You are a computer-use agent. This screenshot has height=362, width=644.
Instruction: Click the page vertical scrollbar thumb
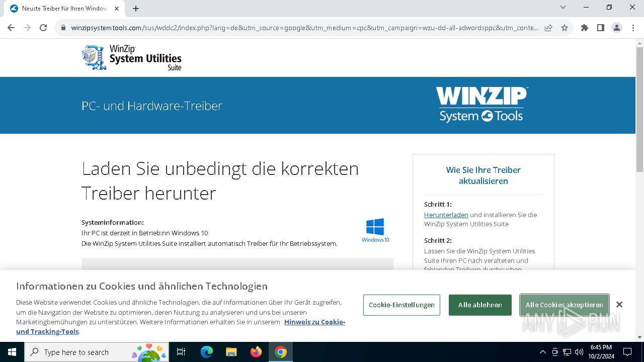pyautogui.click(x=639, y=109)
